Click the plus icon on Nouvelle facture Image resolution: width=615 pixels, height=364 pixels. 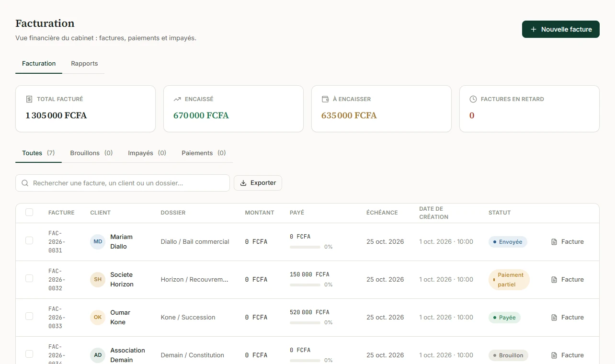pos(534,29)
